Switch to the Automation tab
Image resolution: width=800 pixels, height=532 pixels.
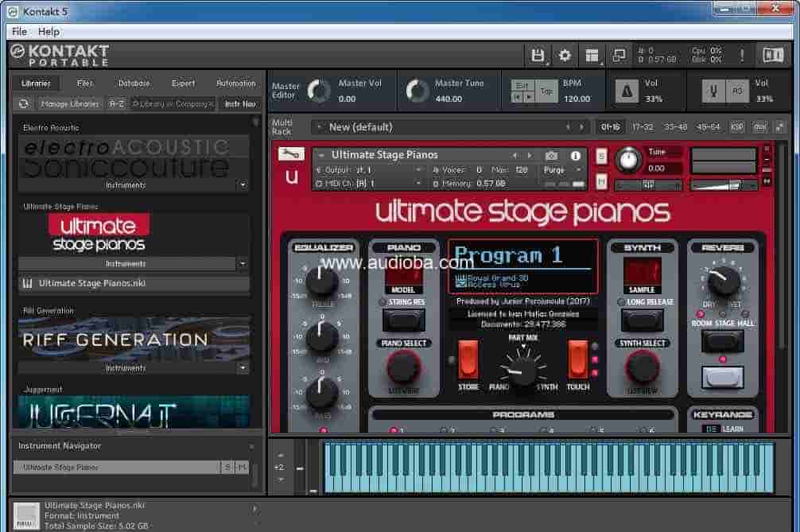point(235,83)
